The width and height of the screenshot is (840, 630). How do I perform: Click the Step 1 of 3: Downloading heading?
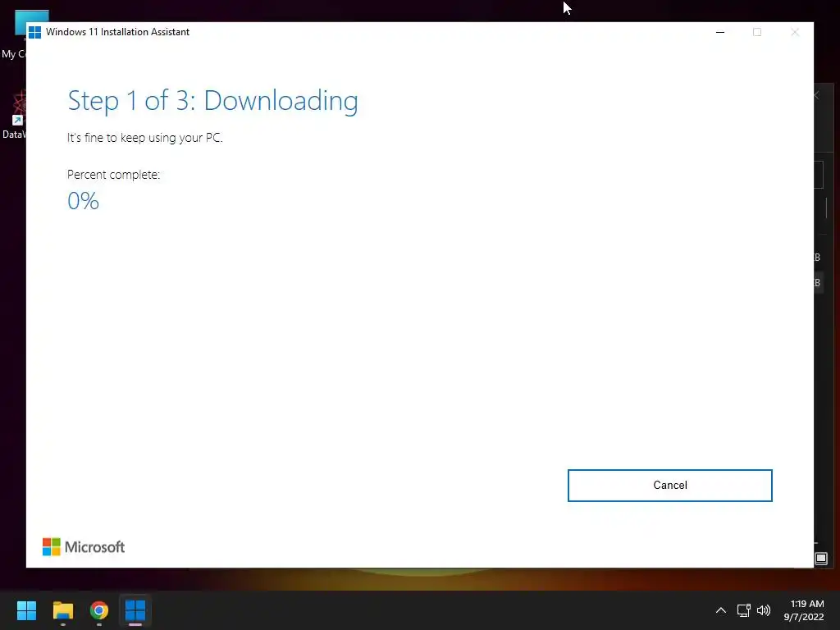212,101
